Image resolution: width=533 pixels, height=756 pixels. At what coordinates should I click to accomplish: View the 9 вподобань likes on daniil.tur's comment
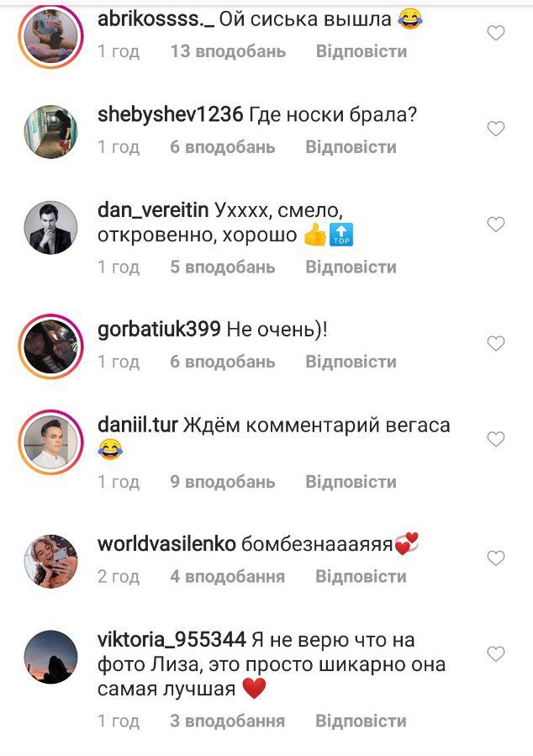pos(223,482)
